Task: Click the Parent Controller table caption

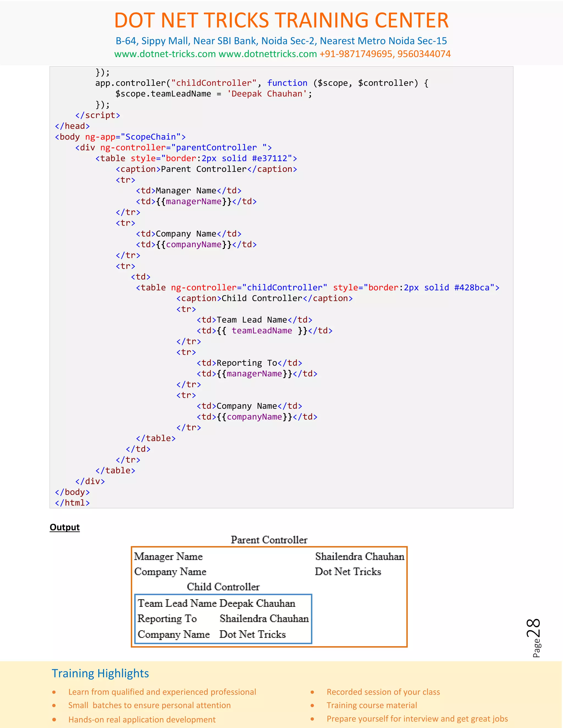Action: point(269,540)
